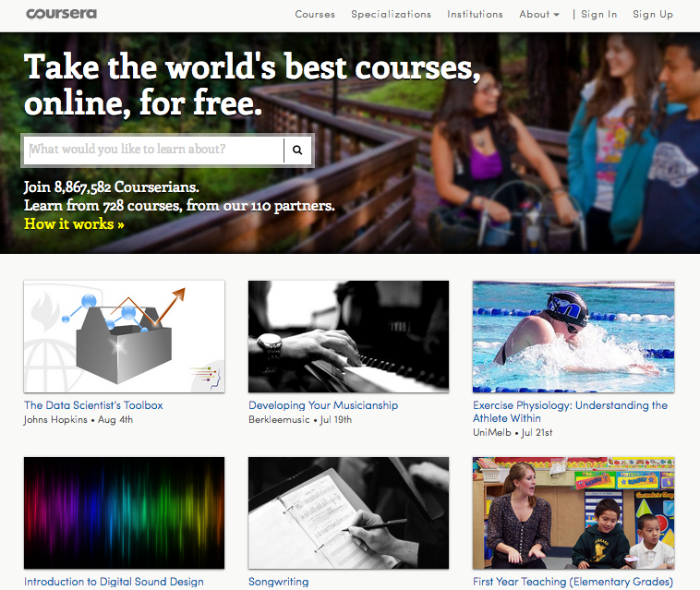Screen dimensions: 700x590
Task: Click 'Developing Your Musicianship' course title
Action: tap(323, 405)
